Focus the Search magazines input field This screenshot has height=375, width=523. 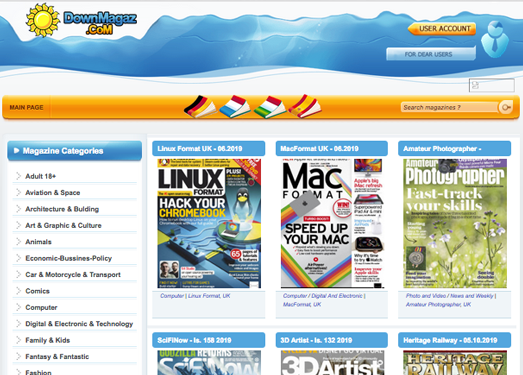pyautogui.click(x=449, y=107)
